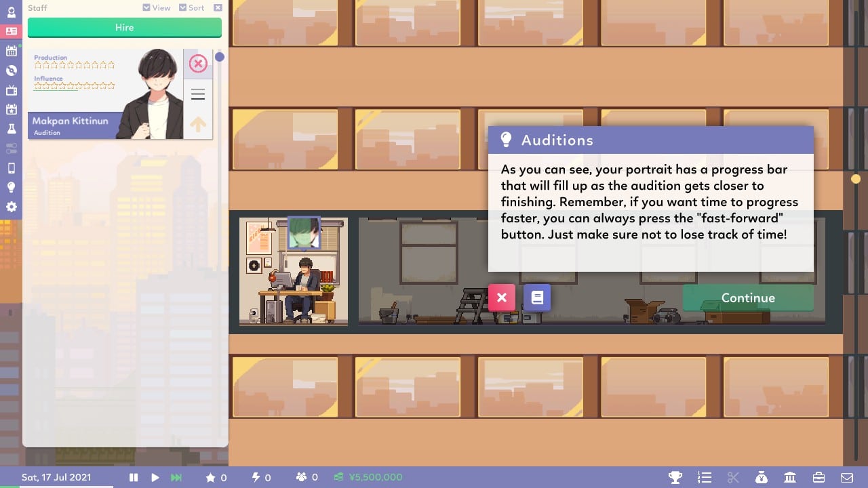The height and width of the screenshot is (488, 868).
Task: Open Makpan Kittinun's hamburger menu
Action: 197,94
